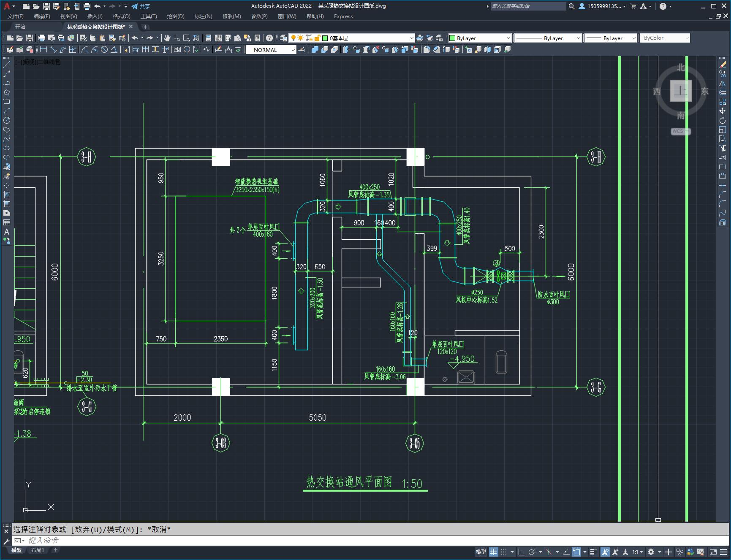Open the 绘图(D) menu
This screenshot has height=560, width=731.
pos(175,16)
